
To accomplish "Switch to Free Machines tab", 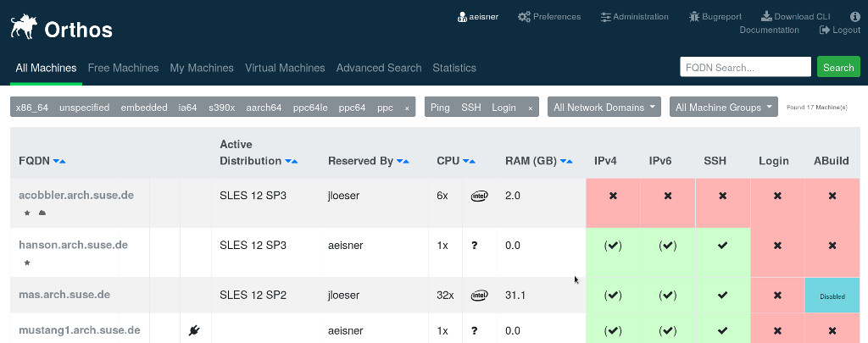I will 124,68.
